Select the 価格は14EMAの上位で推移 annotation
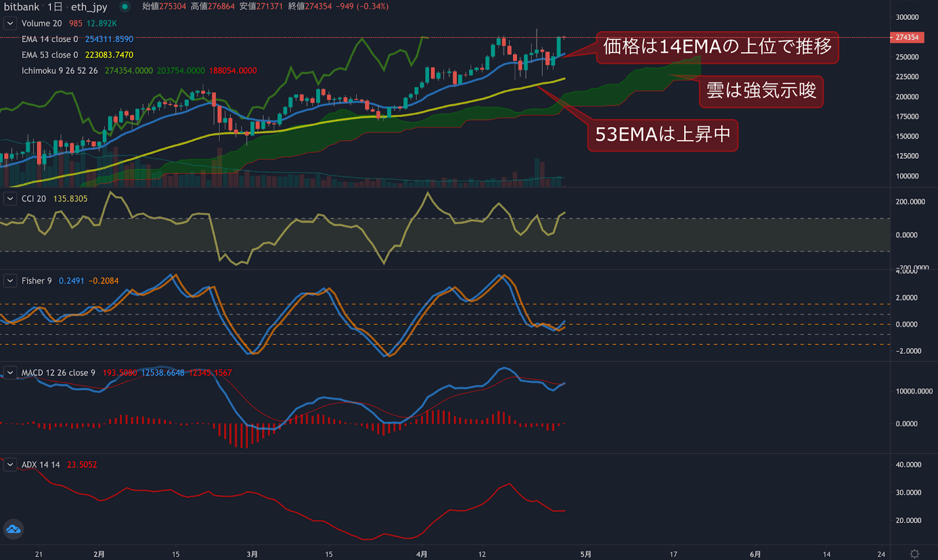This screenshot has height=560, width=938. (x=717, y=47)
